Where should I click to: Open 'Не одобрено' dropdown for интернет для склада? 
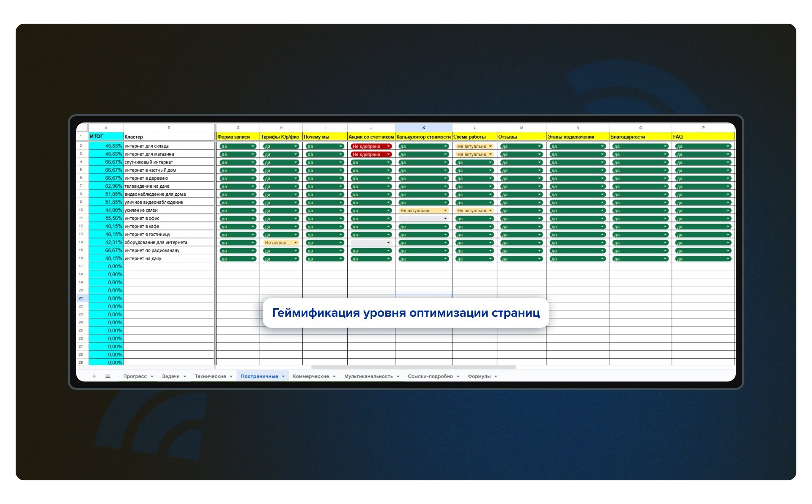388,146
